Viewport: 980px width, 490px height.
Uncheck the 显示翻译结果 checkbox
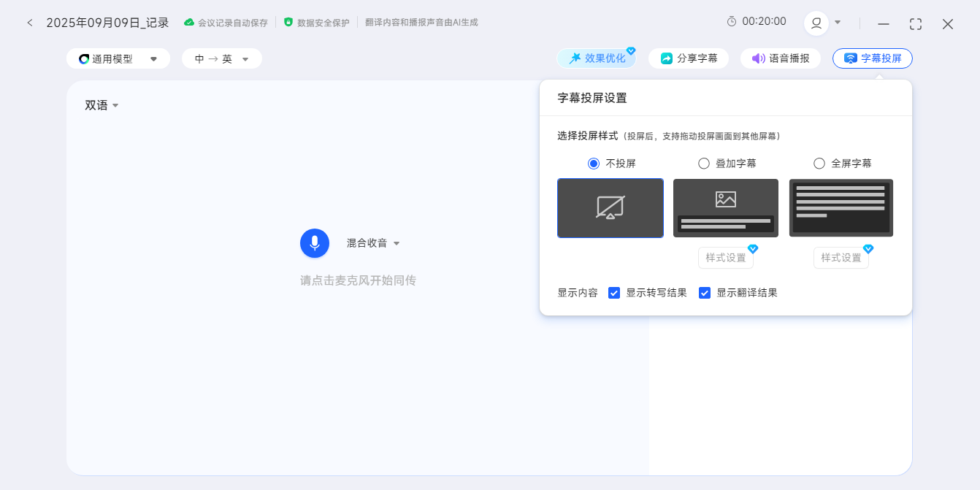click(x=705, y=293)
